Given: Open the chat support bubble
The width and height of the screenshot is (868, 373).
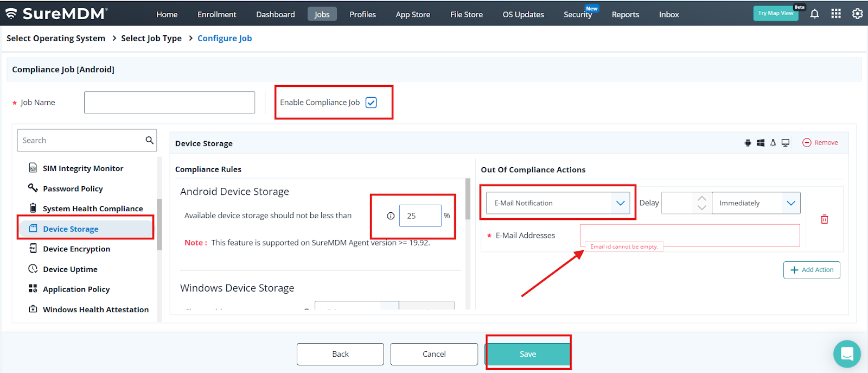Looking at the screenshot, I should point(847,353).
